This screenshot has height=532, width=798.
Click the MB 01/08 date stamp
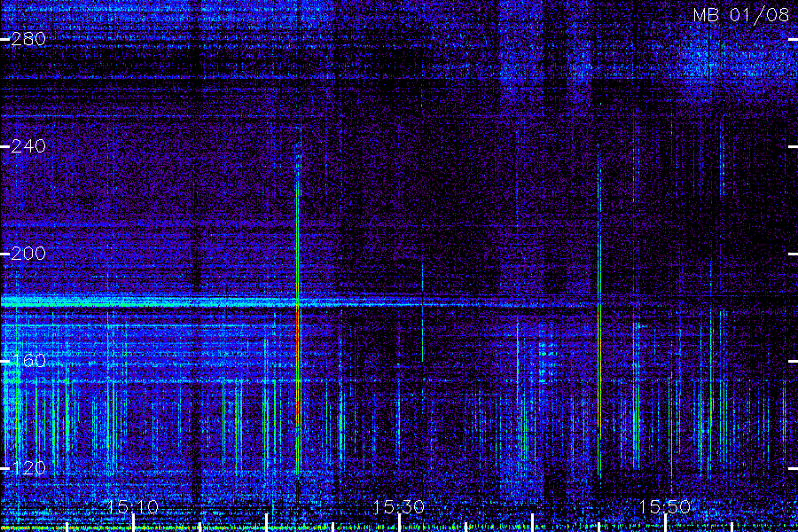click(x=741, y=15)
